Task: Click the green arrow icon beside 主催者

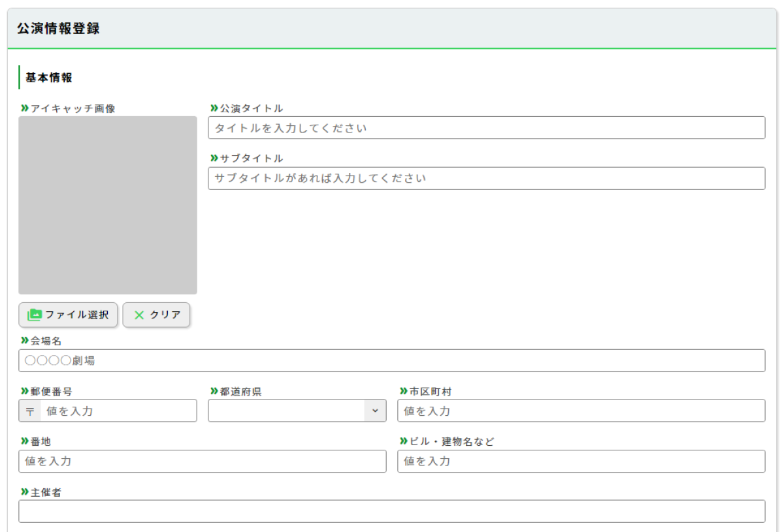Action: (24, 492)
